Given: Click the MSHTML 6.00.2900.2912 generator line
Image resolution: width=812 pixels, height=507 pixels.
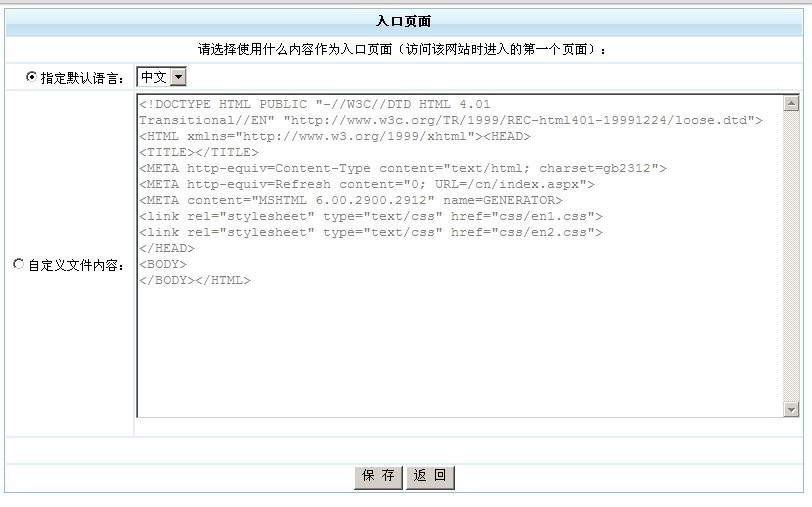Looking at the screenshot, I should 351,200.
